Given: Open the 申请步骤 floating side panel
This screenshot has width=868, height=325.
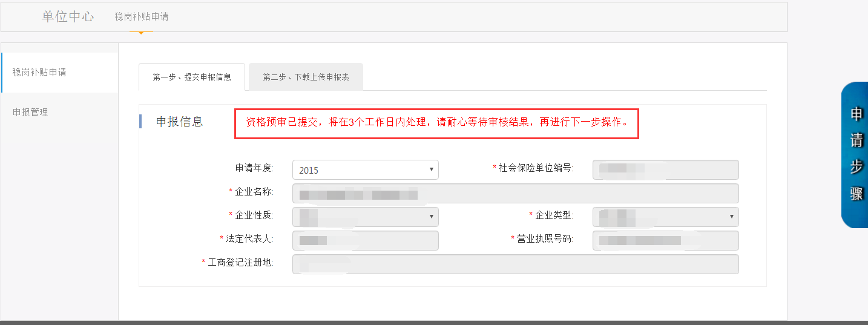Looking at the screenshot, I should click(855, 154).
